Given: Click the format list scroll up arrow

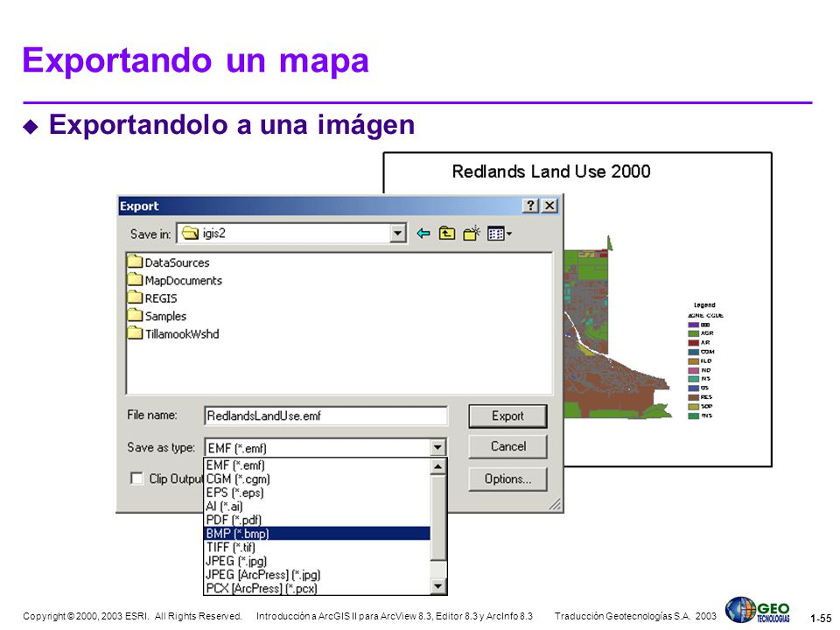Looking at the screenshot, I should [x=438, y=466].
